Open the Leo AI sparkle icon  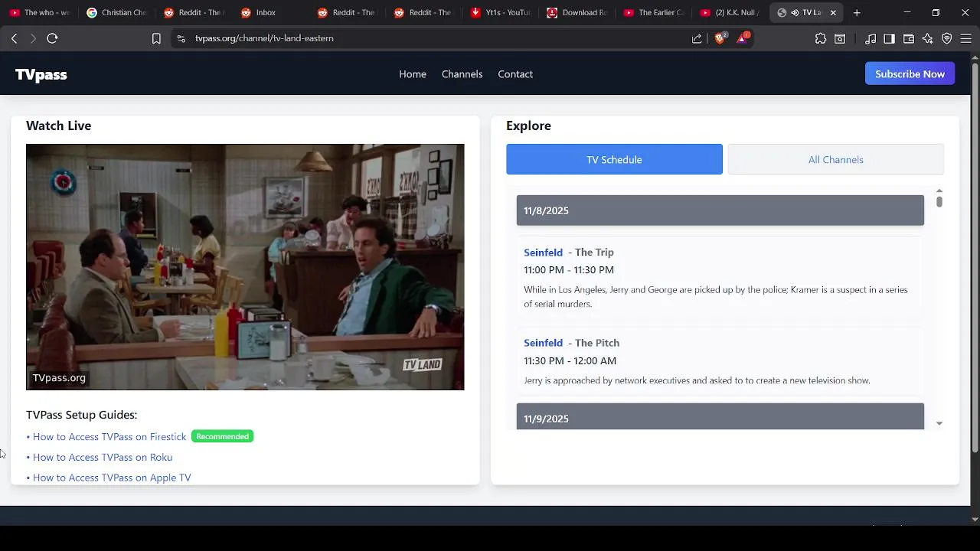(x=928, y=38)
